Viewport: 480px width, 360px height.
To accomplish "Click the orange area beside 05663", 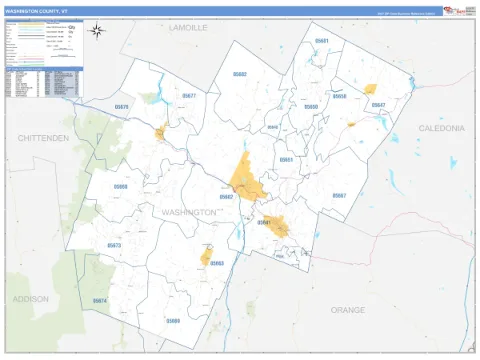I will 206,257.
